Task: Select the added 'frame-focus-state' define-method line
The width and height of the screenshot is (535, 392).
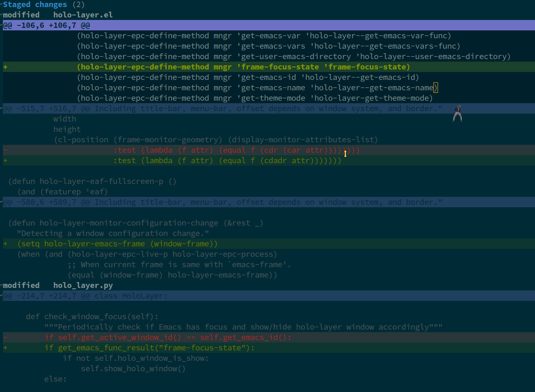Action: pyautogui.click(x=243, y=67)
